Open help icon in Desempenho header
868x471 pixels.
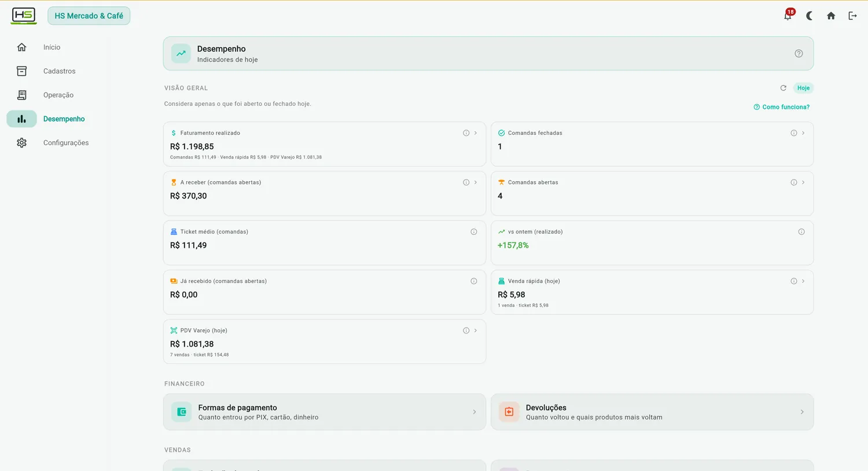[799, 53]
